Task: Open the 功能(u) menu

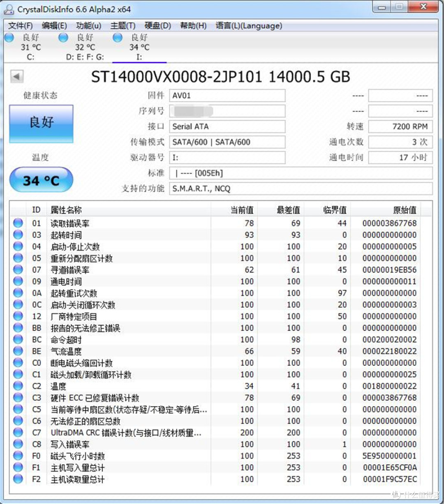Action: (x=88, y=26)
